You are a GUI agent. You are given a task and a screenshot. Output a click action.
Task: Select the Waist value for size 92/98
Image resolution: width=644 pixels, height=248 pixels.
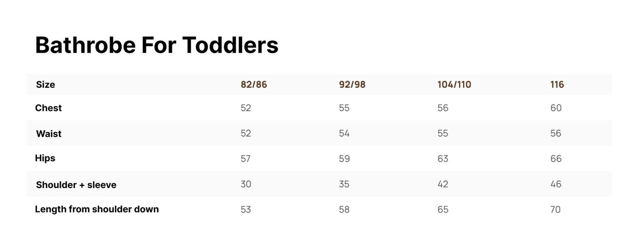click(x=344, y=133)
